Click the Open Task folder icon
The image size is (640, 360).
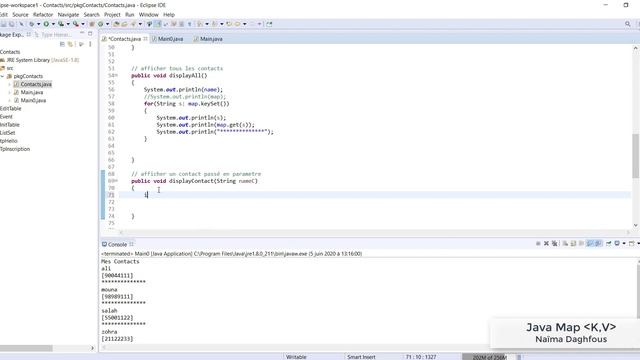tap(124, 24)
